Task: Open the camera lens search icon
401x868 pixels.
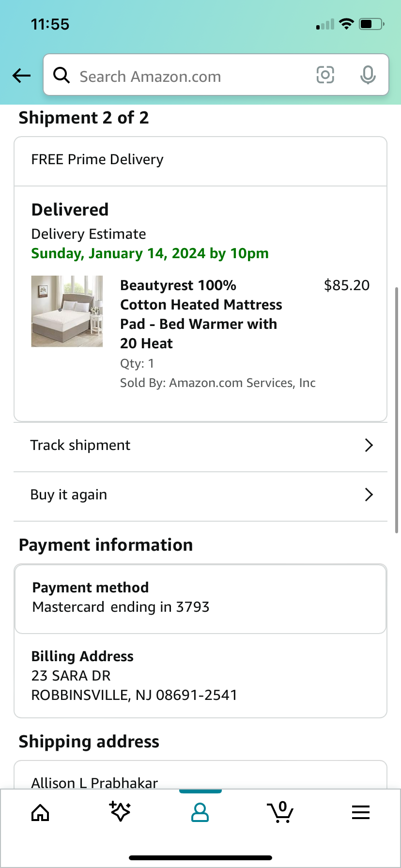Action: click(325, 75)
